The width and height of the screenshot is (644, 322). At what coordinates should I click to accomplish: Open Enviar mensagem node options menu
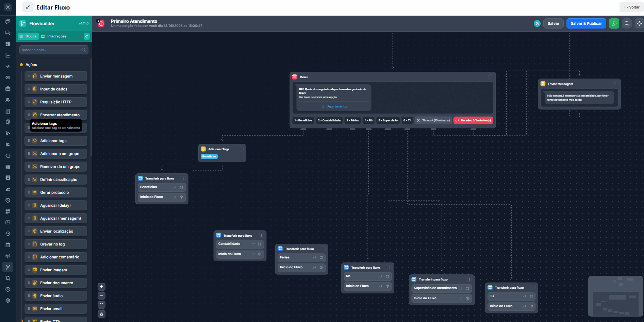(x=615, y=84)
